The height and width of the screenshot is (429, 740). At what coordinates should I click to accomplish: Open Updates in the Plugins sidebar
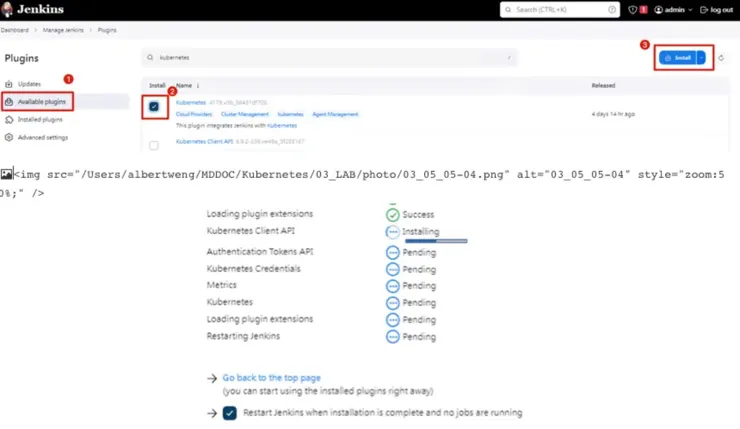pos(29,84)
